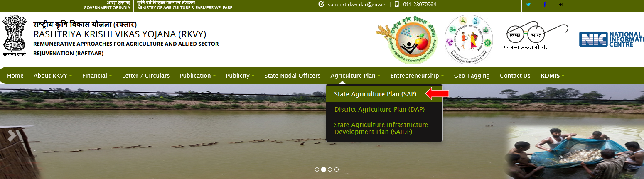
Task: Collapse the Agriculture Plan dropdown menu
Action: tap(356, 76)
